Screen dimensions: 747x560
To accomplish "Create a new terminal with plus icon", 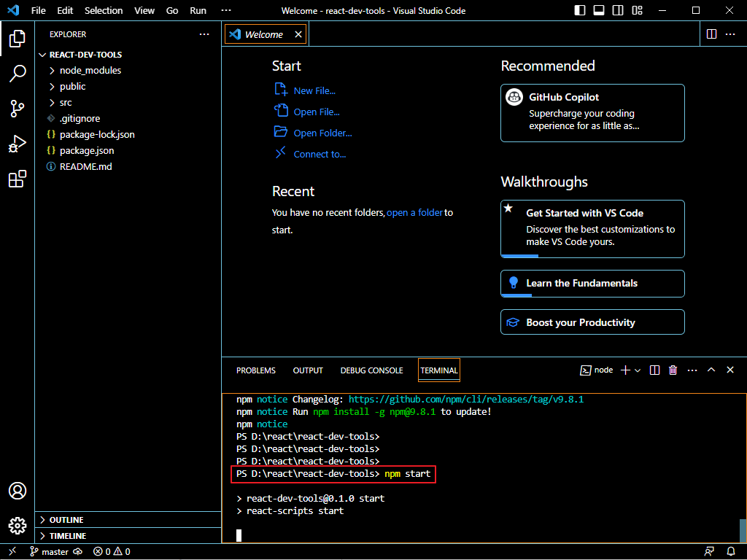I will 625,370.
